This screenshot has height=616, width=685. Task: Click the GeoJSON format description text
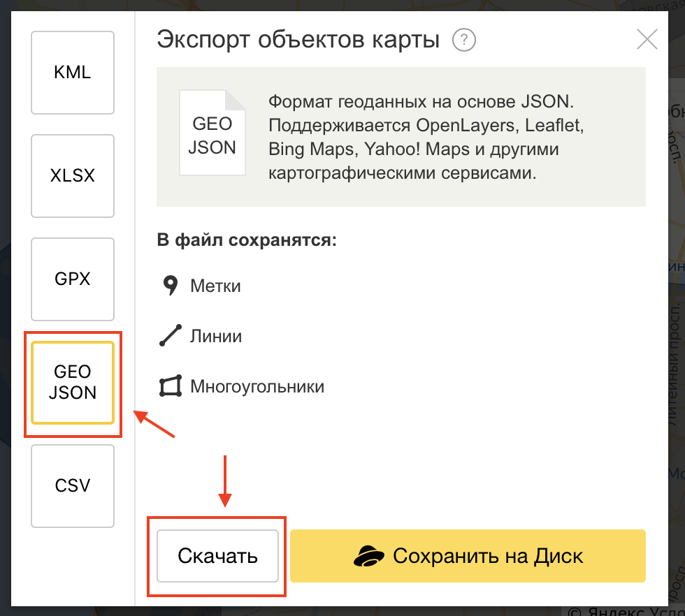point(421,138)
